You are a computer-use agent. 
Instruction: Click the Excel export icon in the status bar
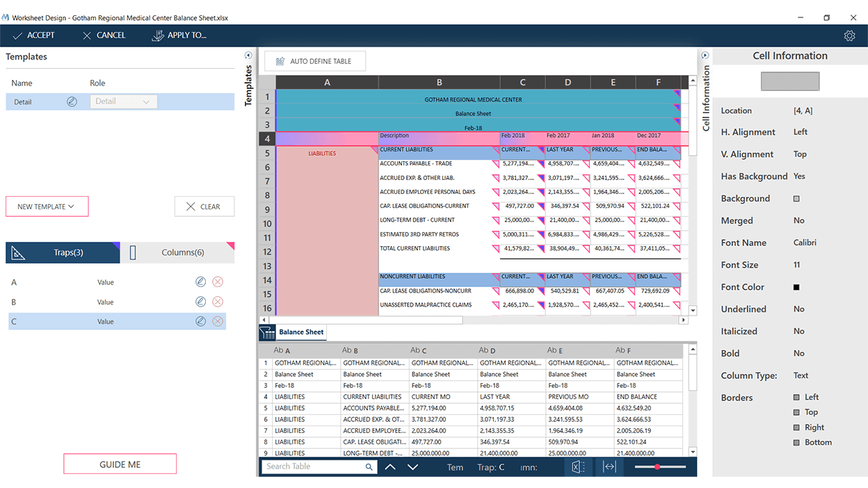579,466
